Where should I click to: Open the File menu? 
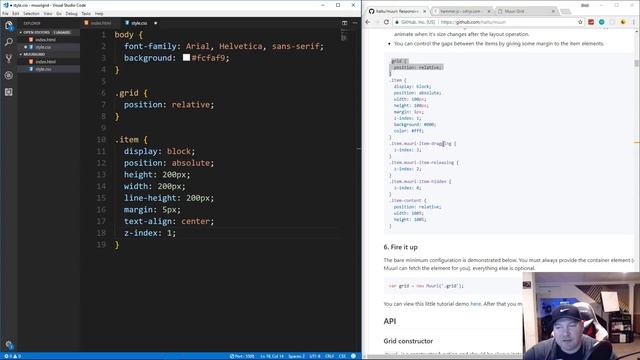tap(5, 13)
